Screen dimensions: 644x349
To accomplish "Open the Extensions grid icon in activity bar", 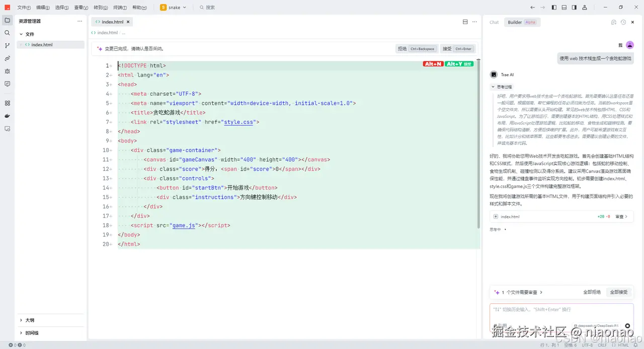I will tap(7, 103).
